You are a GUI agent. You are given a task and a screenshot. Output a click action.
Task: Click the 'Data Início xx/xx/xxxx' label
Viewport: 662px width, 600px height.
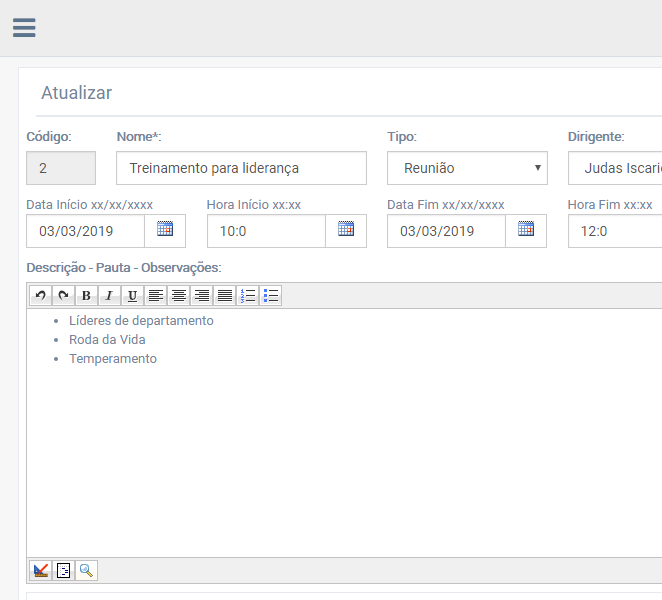[x=90, y=205]
